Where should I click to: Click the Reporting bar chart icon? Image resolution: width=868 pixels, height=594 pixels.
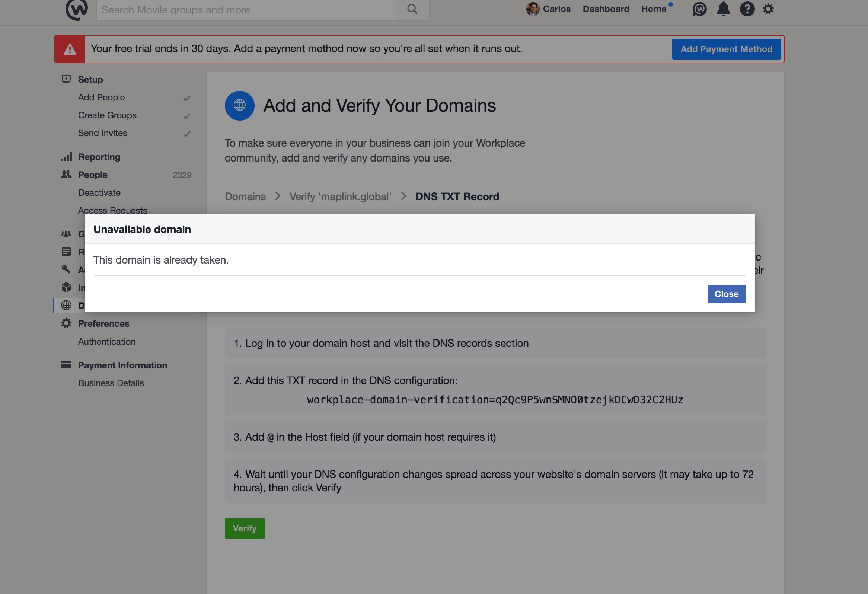point(66,157)
